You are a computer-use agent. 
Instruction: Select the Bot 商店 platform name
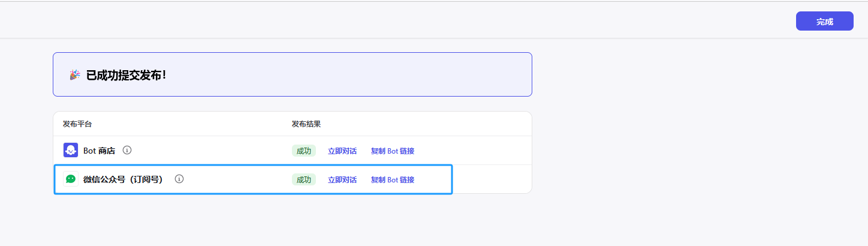[x=100, y=151]
